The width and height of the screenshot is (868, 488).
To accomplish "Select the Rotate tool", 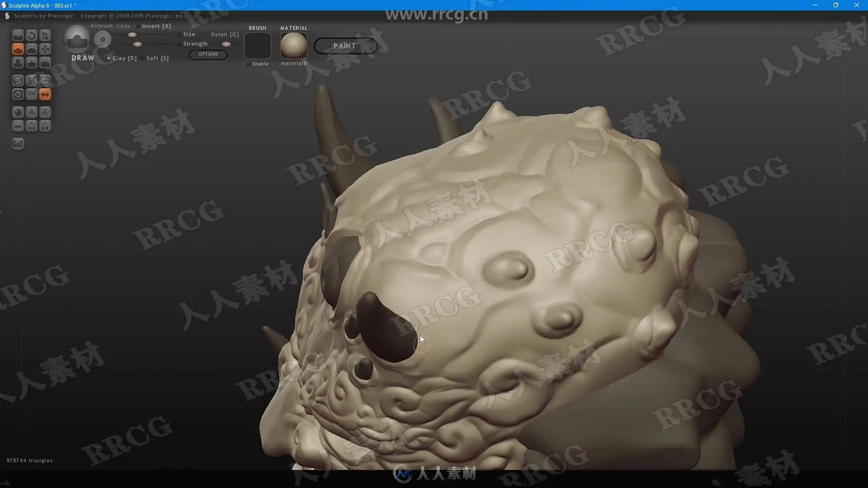I will coord(32,36).
